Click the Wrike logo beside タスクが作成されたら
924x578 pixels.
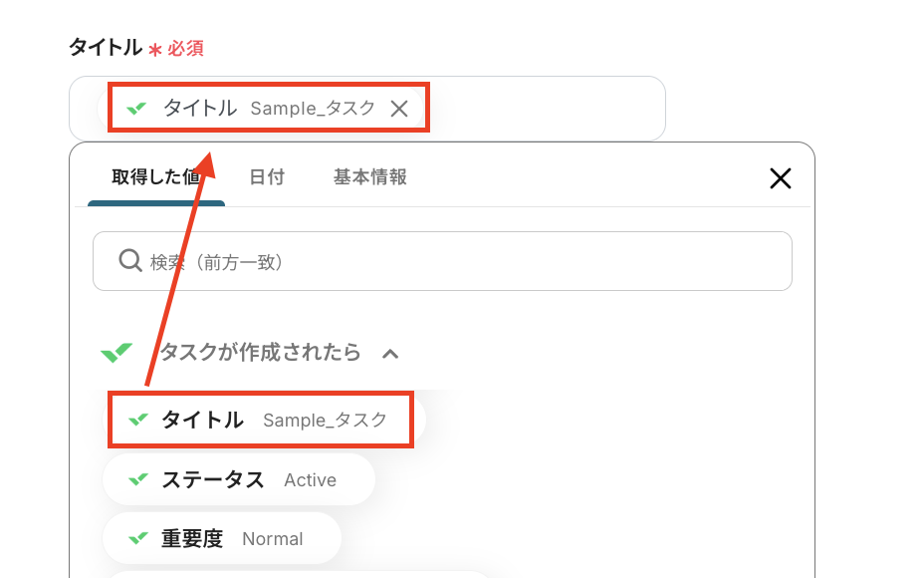point(116,352)
